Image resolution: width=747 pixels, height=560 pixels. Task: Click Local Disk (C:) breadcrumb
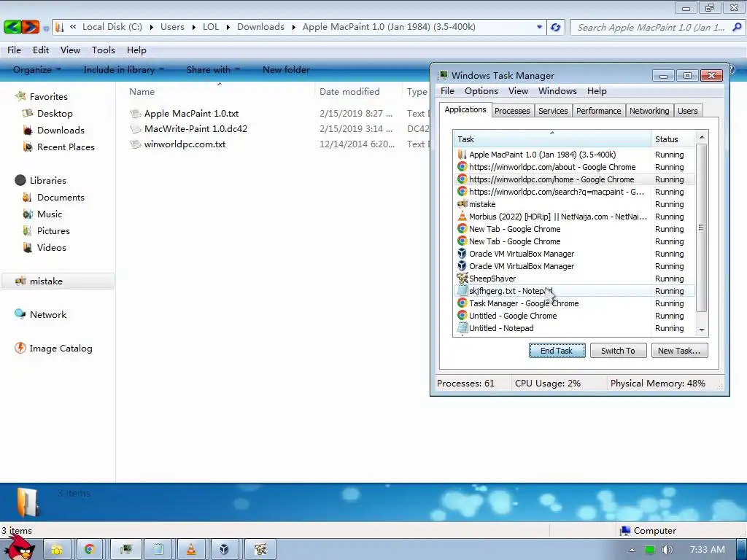[112, 27]
